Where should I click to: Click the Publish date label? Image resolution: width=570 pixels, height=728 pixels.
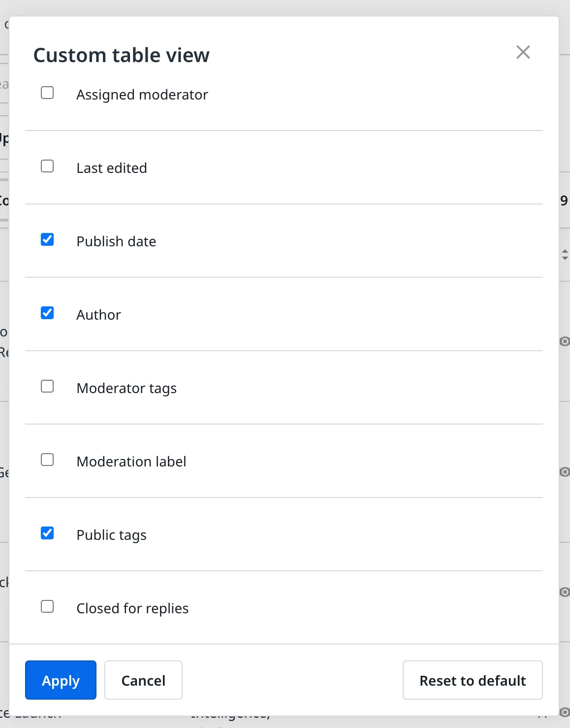click(x=116, y=241)
